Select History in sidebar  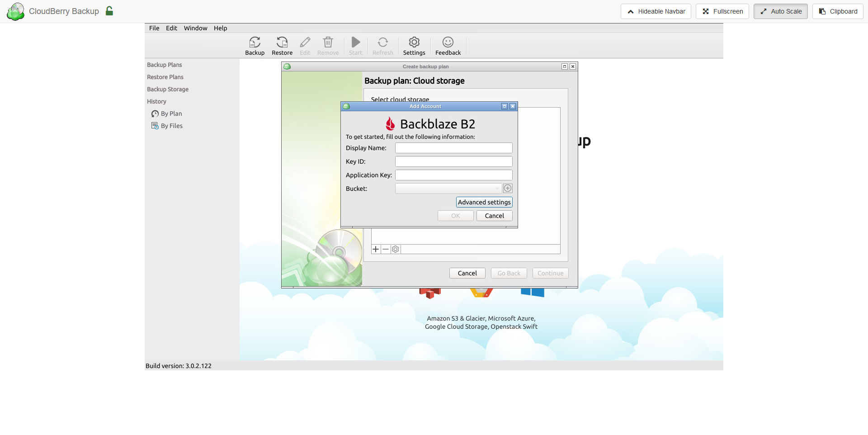click(156, 101)
